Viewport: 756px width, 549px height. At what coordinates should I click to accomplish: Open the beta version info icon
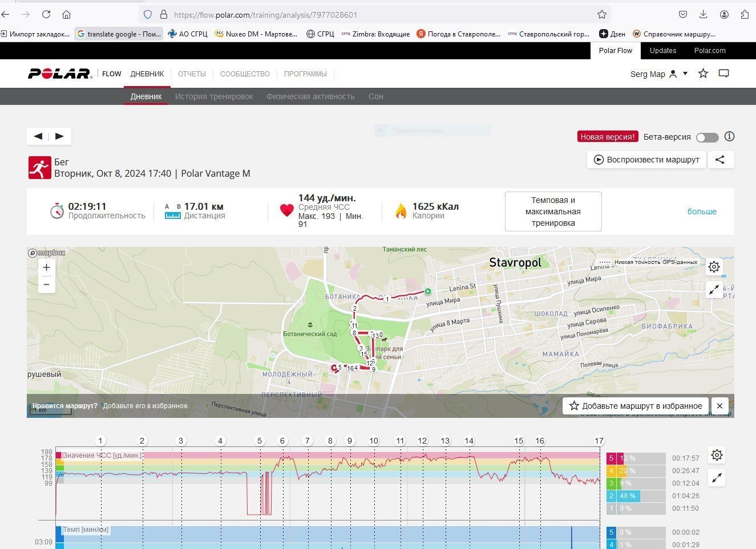pos(729,137)
